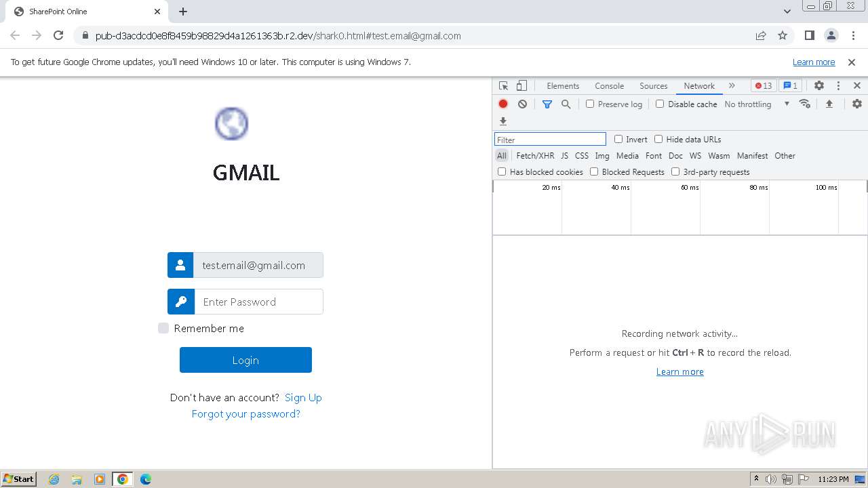
Task: Filter requests by Img type
Action: point(602,156)
